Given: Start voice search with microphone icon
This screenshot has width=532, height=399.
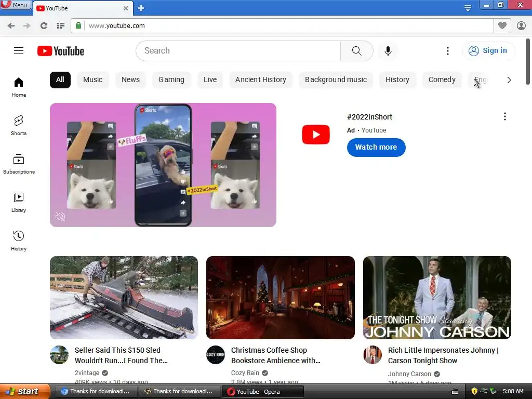Looking at the screenshot, I should (x=388, y=51).
